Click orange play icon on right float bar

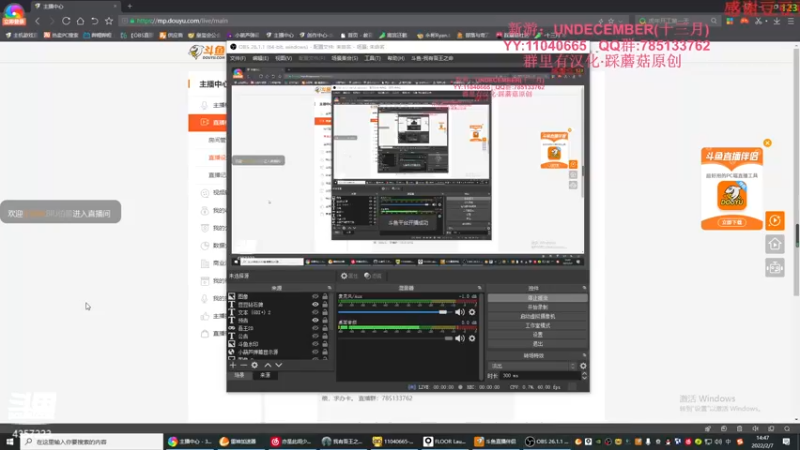tap(774, 220)
